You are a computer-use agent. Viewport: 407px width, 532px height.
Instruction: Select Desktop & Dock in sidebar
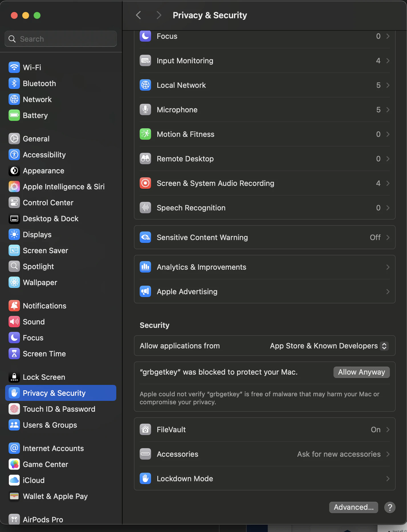pos(61,219)
